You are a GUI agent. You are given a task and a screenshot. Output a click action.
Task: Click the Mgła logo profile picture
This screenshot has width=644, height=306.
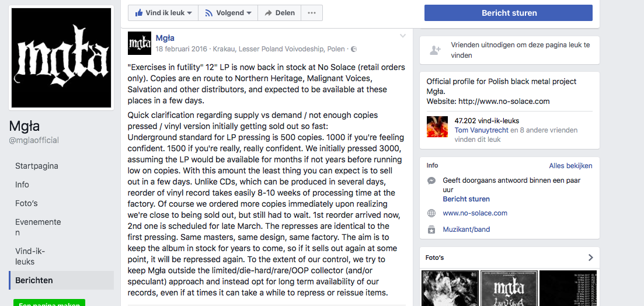point(61,57)
